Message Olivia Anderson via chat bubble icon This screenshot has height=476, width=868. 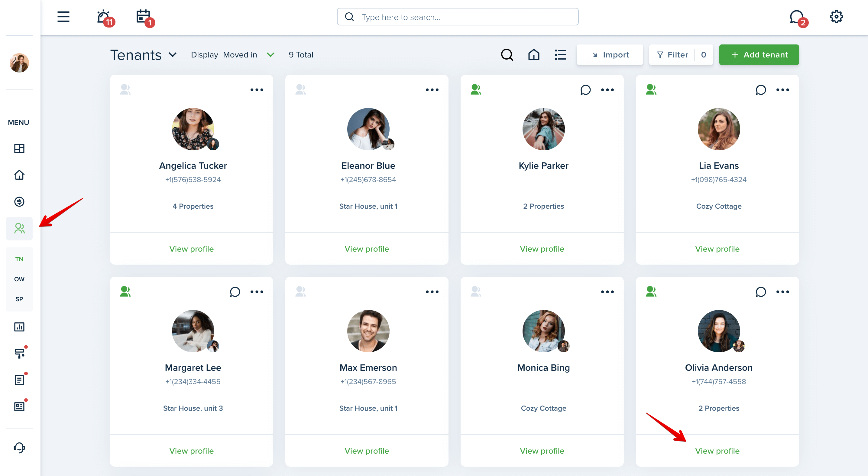(x=760, y=292)
